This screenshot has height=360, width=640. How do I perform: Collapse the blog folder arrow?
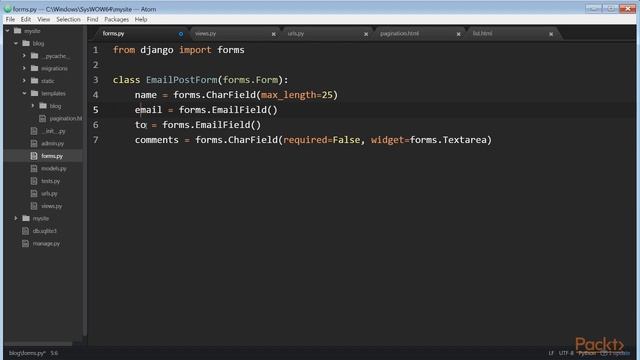point(16,43)
